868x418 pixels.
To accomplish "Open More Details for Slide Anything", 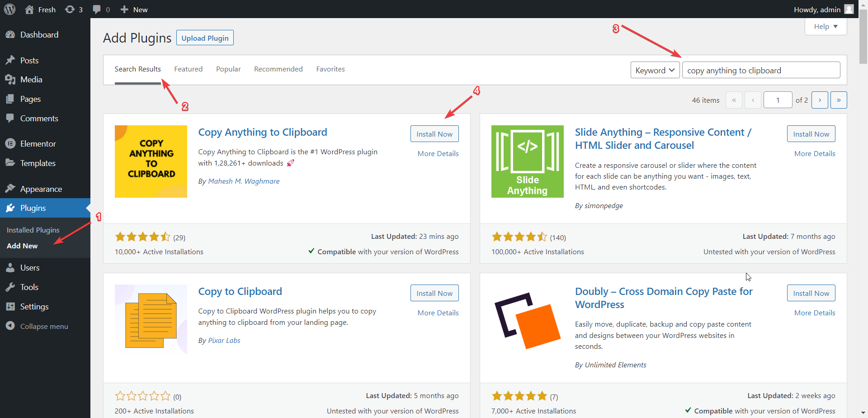I will point(815,154).
